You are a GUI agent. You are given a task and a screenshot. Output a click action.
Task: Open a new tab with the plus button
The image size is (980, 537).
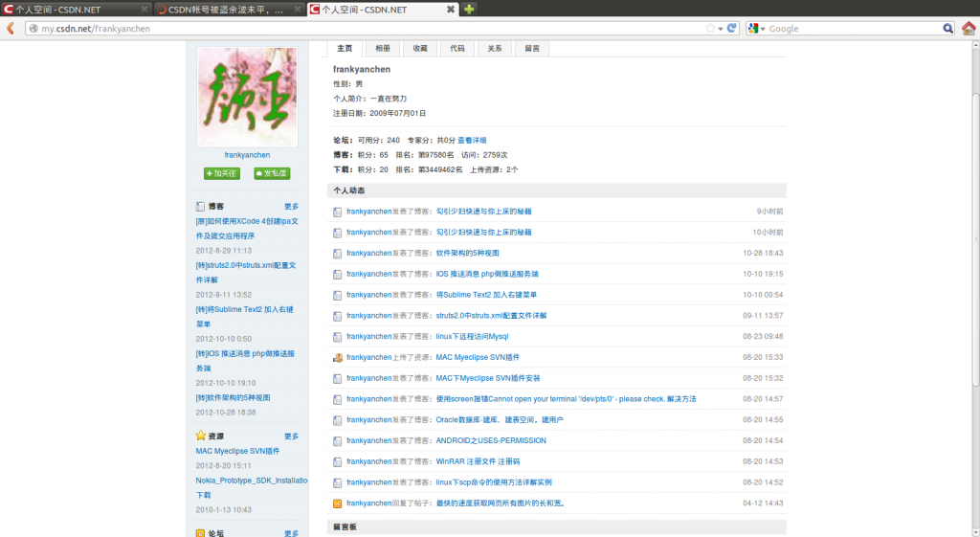coord(468,10)
